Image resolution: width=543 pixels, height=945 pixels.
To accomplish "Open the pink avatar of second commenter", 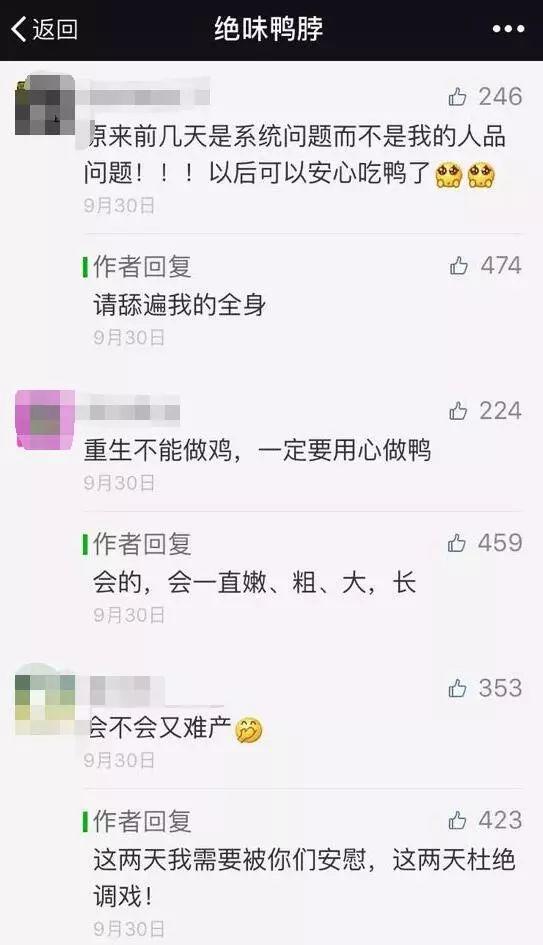I will pyautogui.click(x=45, y=420).
